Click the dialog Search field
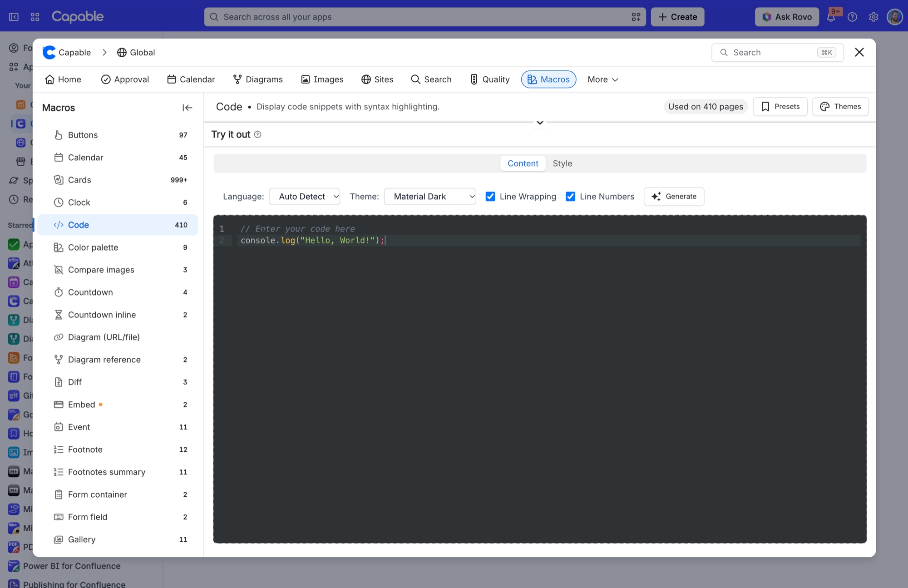Viewport: 908px width, 588px height. point(777,53)
